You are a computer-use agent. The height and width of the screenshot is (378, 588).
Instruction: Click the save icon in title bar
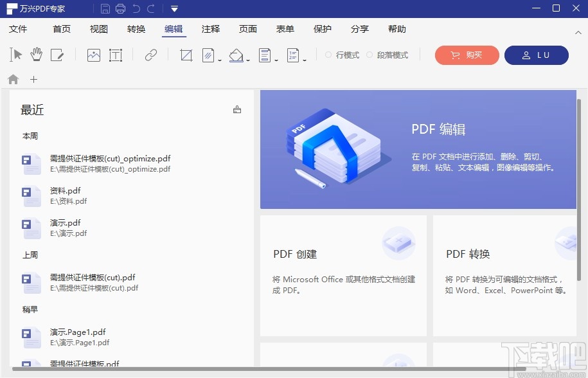[x=105, y=8]
